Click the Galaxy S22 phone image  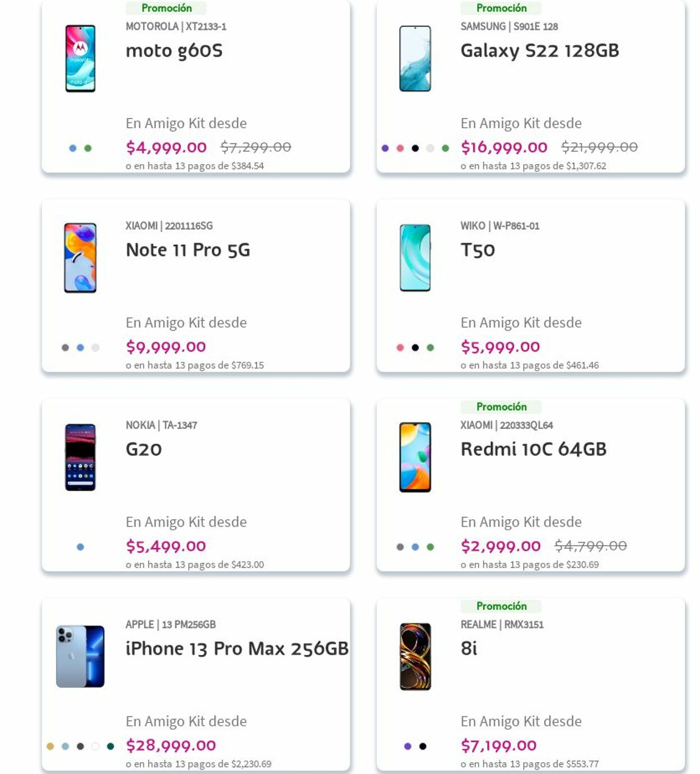tap(415, 58)
